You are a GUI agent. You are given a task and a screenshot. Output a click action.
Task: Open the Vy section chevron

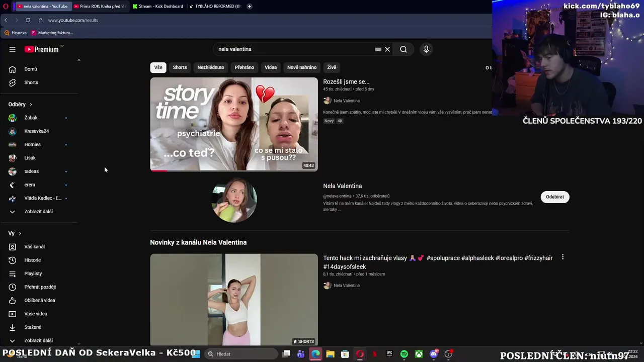click(x=20, y=234)
